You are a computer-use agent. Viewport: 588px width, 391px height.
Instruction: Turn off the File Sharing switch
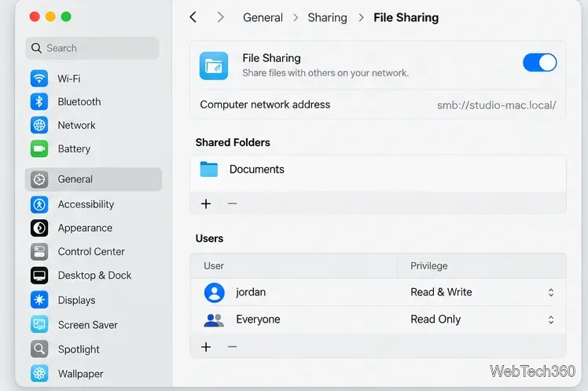tap(539, 63)
